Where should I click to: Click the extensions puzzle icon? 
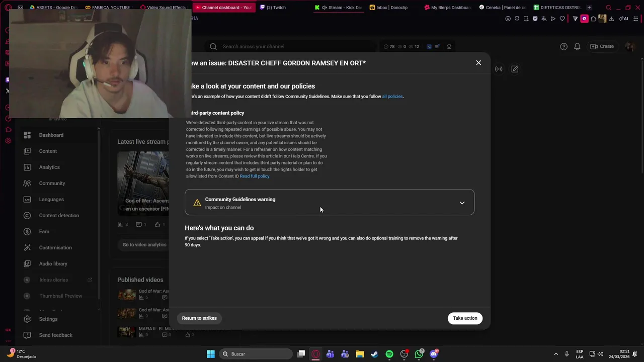pos(593,19)
